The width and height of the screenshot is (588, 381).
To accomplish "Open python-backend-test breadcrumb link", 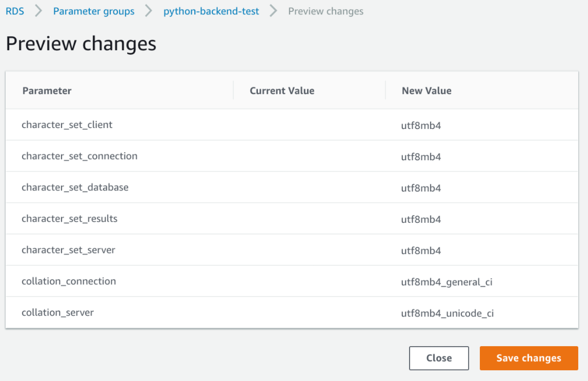I will click(x=211, y=11).
